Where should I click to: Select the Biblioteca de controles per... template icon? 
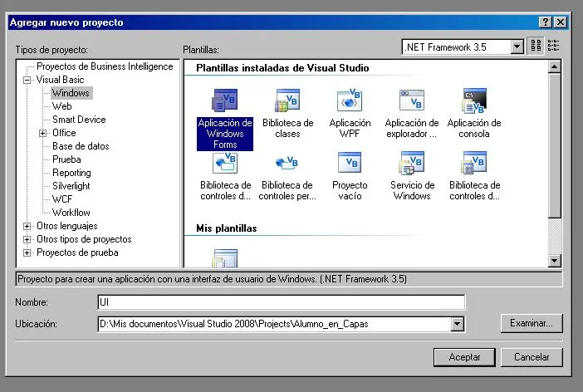287,163
